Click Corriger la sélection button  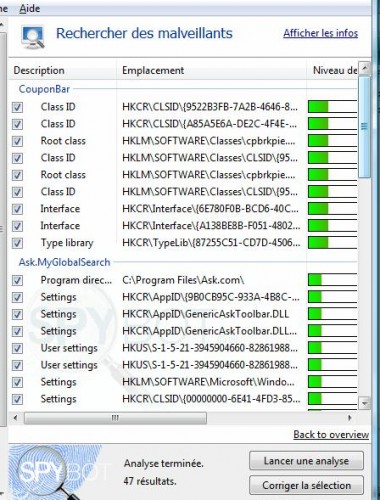[x=306, y=485]
